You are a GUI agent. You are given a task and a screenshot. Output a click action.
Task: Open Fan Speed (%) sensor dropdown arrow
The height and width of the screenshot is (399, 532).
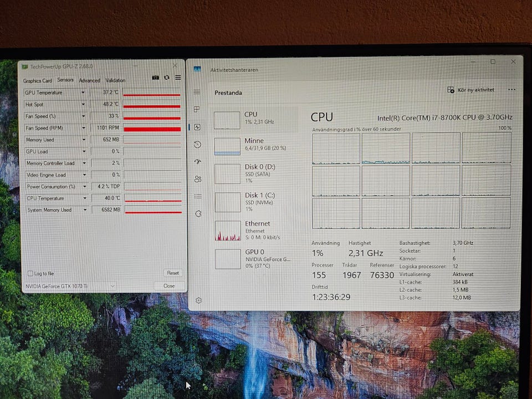(83, 116)
